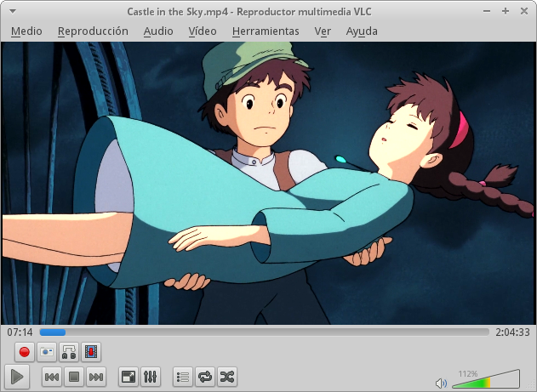Toggle the A-B loop button
Viewport: 537px width, 392px height.
[69, 352]
